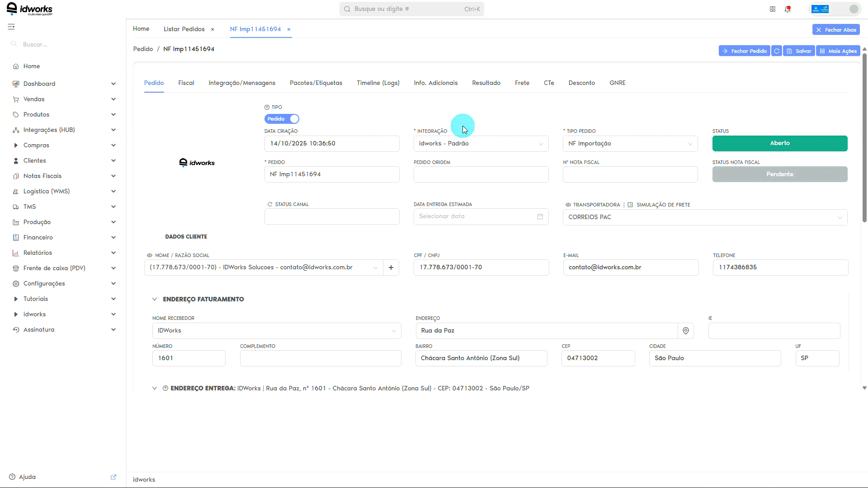The height and width of the screenshot is (488, 868).
Task: Click the Logística (WMS) icon
Action: (x=16, y=192)
